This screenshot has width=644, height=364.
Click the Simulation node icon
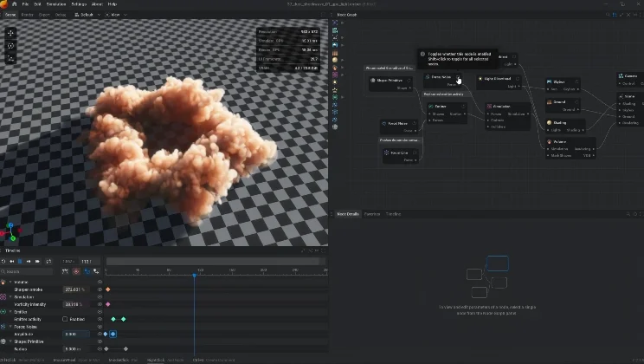coord(489,106)
